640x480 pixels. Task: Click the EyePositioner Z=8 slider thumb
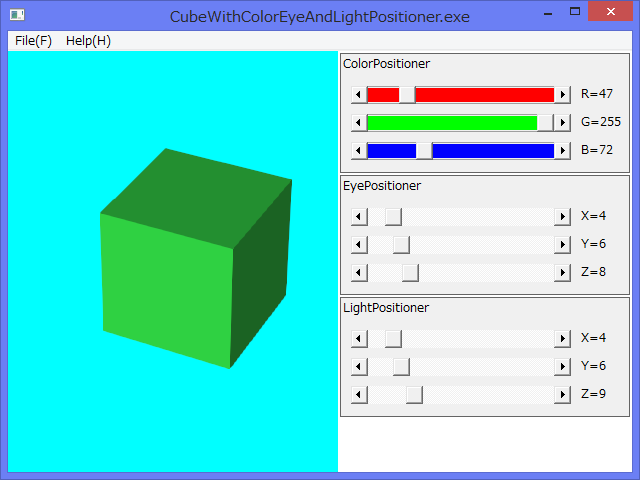(x=411, y=273)
